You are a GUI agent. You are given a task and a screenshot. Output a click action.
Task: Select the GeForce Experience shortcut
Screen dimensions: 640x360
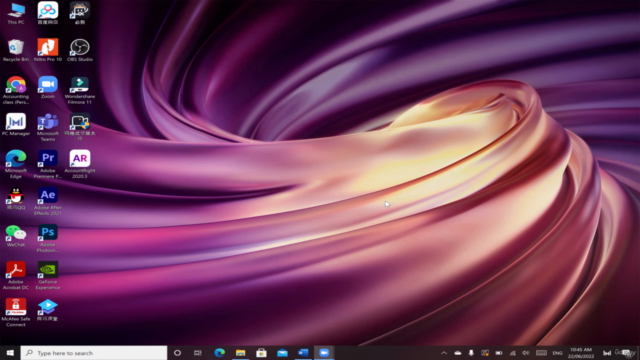[48, 276]
